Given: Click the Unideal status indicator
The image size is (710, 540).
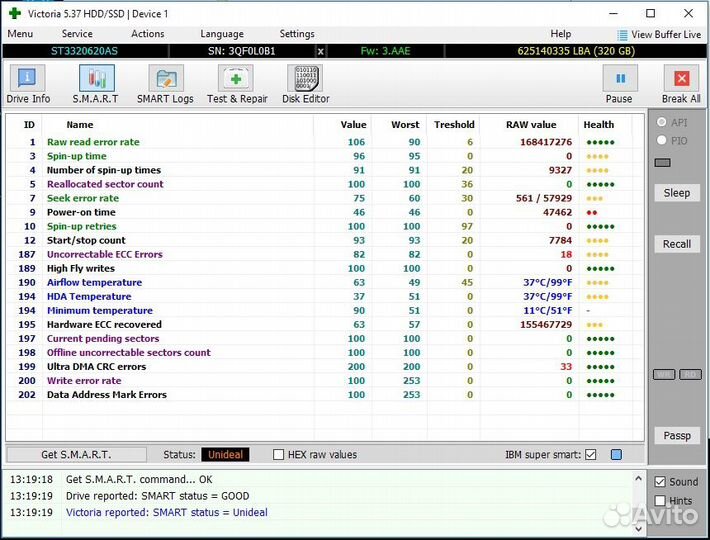Looking at the screenshot, I should coord(225,454).
